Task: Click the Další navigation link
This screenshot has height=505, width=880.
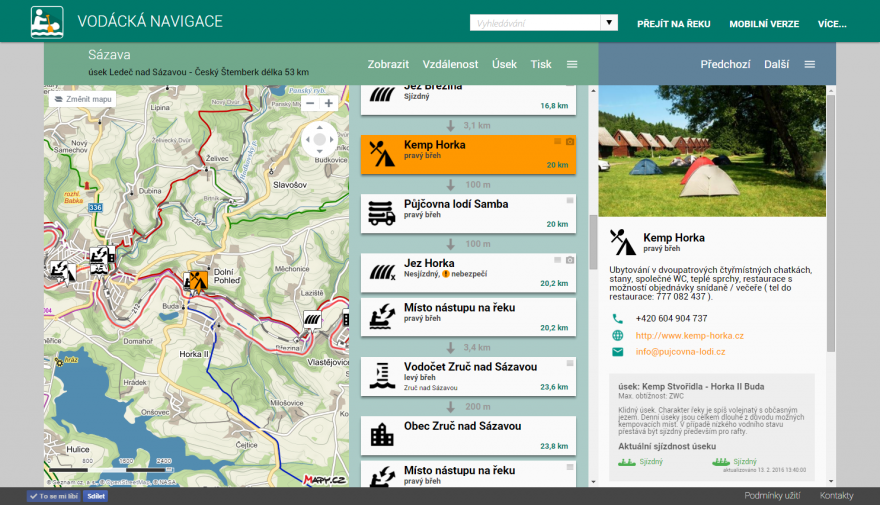Action: (x=776, y=64)
